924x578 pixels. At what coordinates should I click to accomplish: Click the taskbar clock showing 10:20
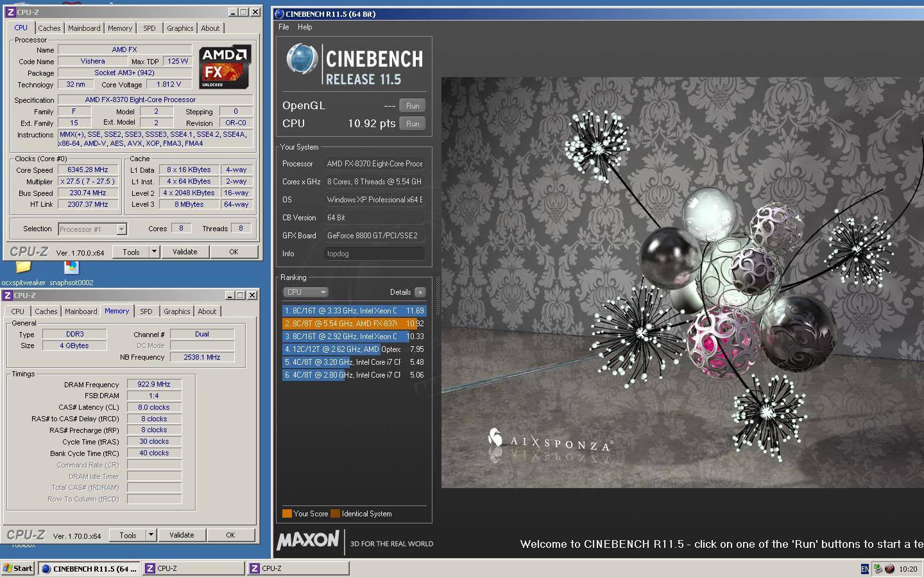point(908,569)
